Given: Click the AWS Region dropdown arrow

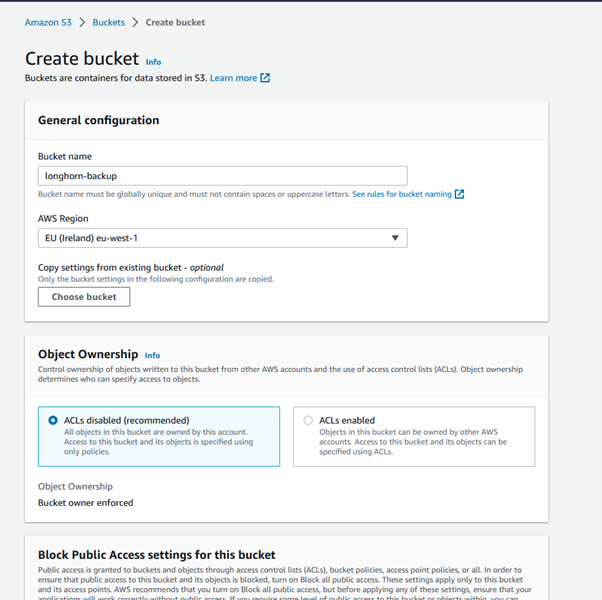Looking at the screenshot, I should pos(395,238).
